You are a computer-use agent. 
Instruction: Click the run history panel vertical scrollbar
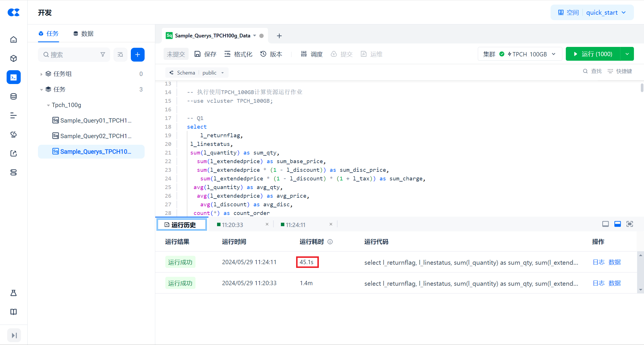pyautogui.click(x=640, y=272)
